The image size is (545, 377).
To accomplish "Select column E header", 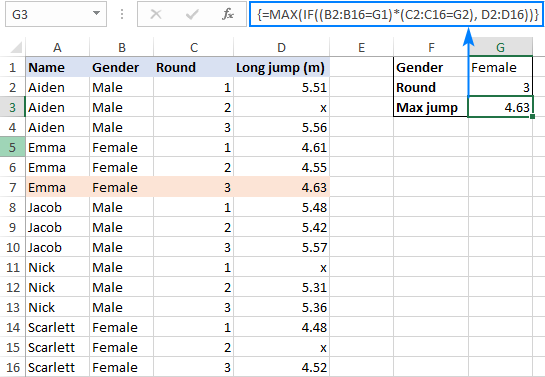I will tap(361, 47).
